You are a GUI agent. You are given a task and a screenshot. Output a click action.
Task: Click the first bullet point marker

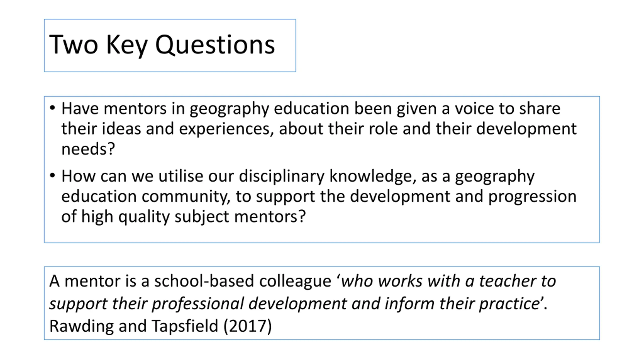(x=52, y=108)
